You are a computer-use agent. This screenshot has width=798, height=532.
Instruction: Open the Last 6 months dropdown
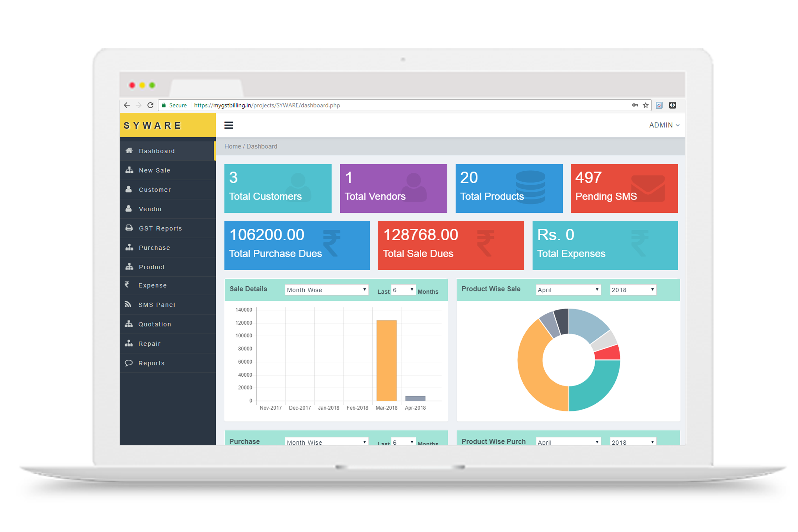point(403,290)
